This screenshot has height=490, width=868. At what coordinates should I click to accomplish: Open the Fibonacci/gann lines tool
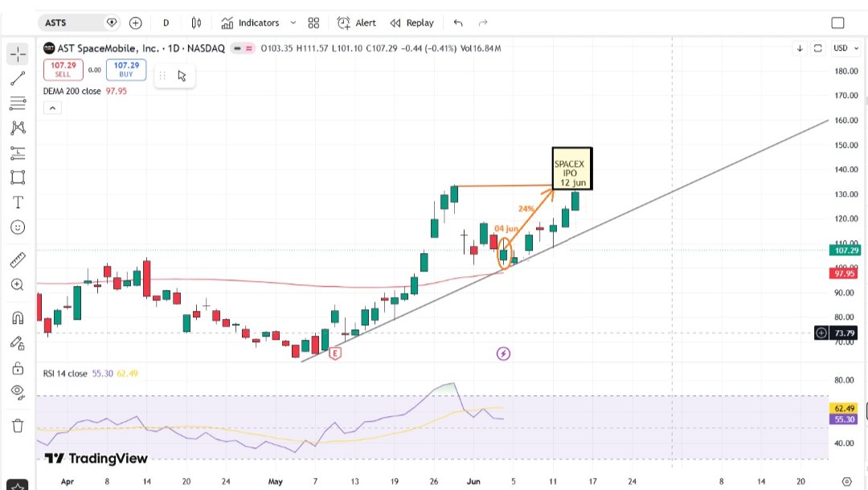pos(18,103)
